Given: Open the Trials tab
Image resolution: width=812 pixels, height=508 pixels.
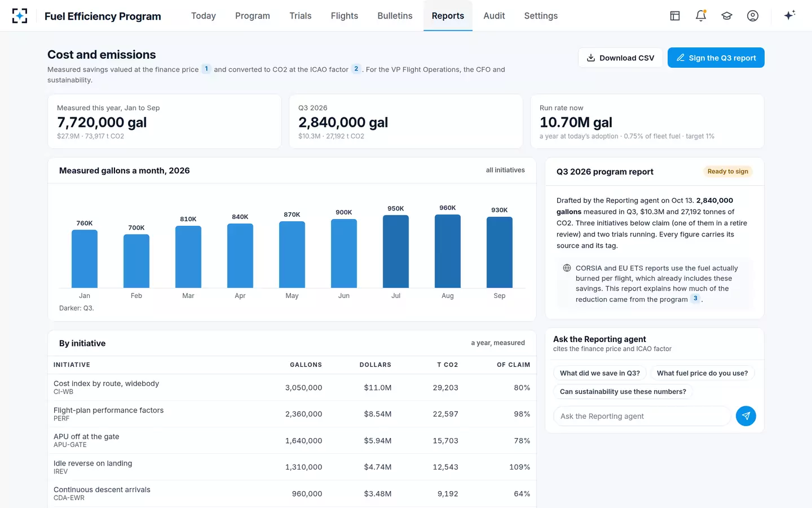Looking at the screenshot, I should pyautogui.click(x=301, y=16).
